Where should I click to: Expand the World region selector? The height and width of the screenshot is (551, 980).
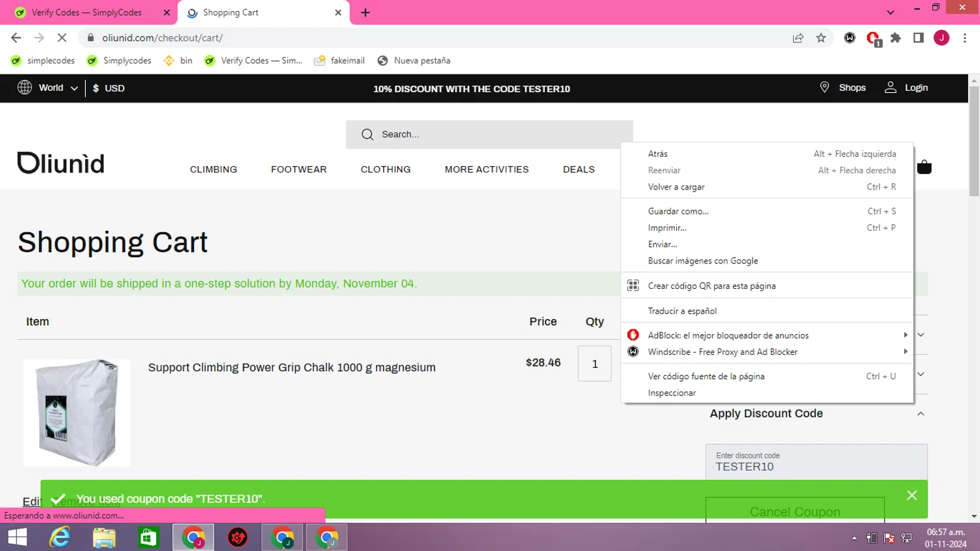pos(48,88)
